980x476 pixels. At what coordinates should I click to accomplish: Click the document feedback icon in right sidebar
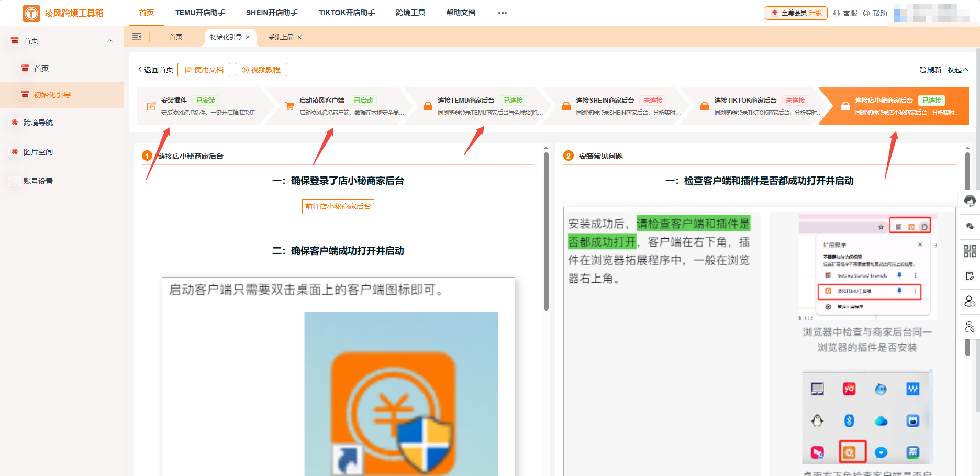[x=971, y=276]
